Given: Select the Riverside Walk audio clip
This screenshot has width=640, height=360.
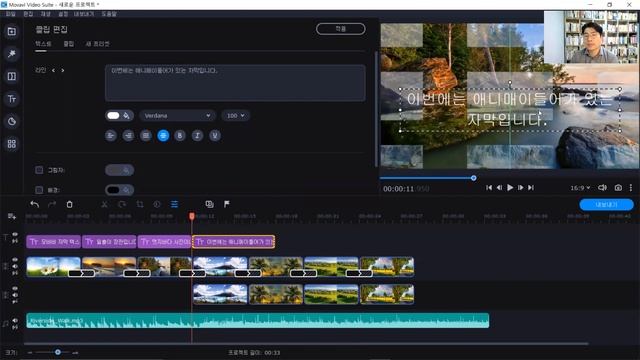Looking at the screenshot, I should tap(258, 320).
